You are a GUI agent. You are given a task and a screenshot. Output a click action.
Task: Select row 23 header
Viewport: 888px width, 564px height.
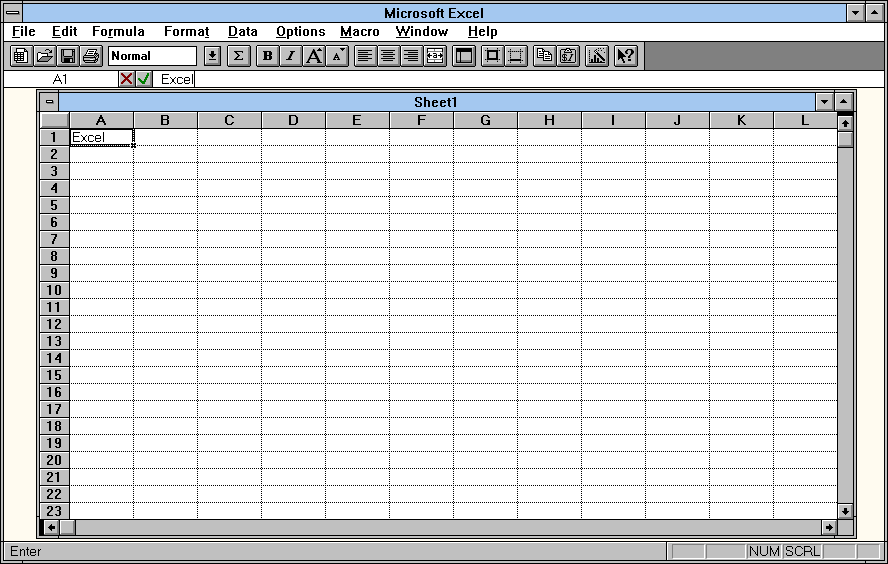click(55, 511)
